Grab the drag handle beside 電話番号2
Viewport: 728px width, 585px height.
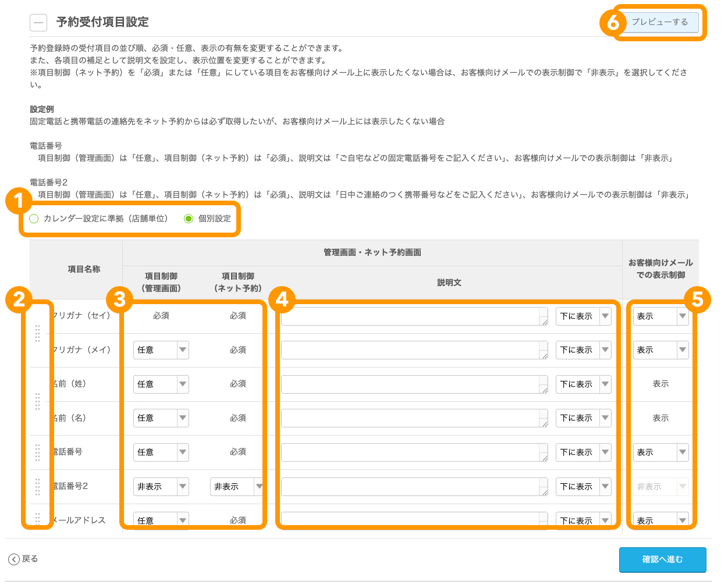pyautogui.click(x=38, y=486)
